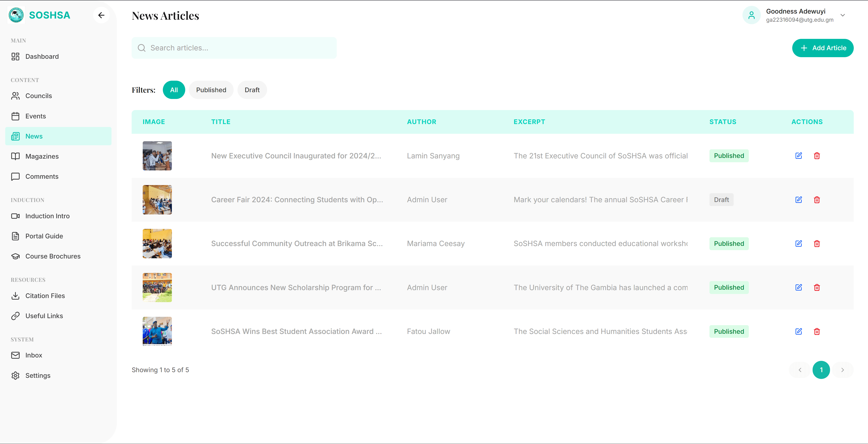Select page 1 pagination button
The image size is (868, 444).
click(821, 370)
